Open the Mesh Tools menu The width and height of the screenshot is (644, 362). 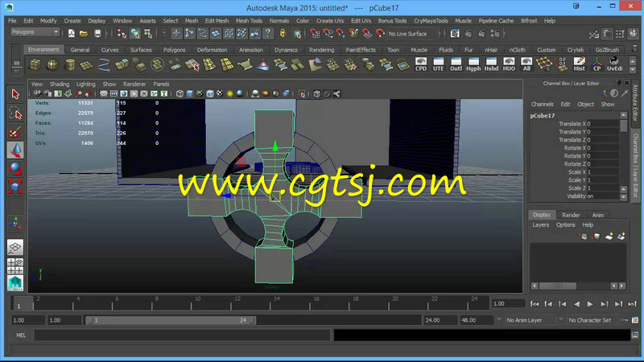249,21
